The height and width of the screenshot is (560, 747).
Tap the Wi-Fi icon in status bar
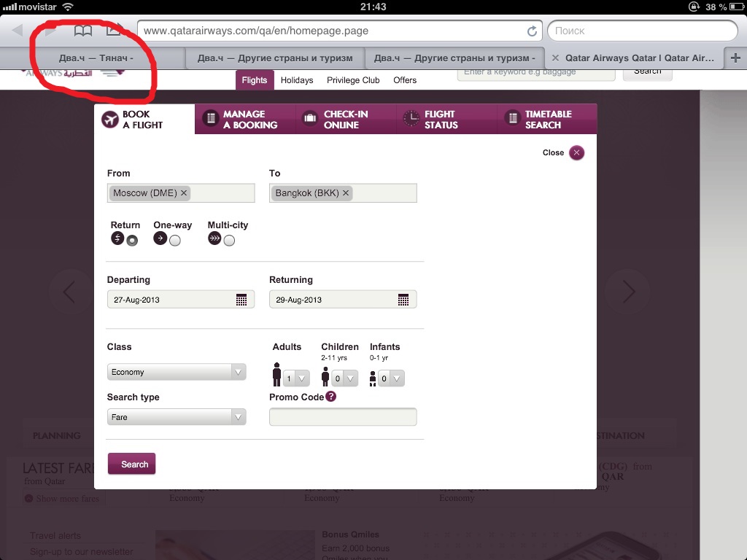68,7
